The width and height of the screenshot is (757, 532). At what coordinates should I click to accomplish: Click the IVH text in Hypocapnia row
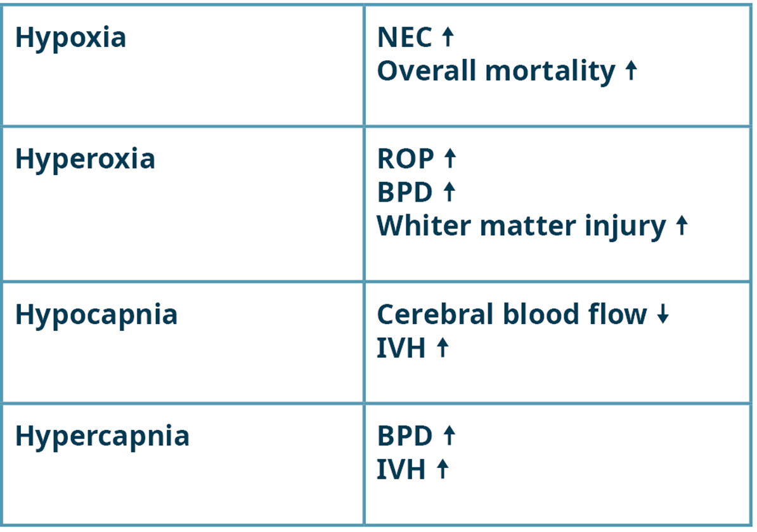click(401, 348)
